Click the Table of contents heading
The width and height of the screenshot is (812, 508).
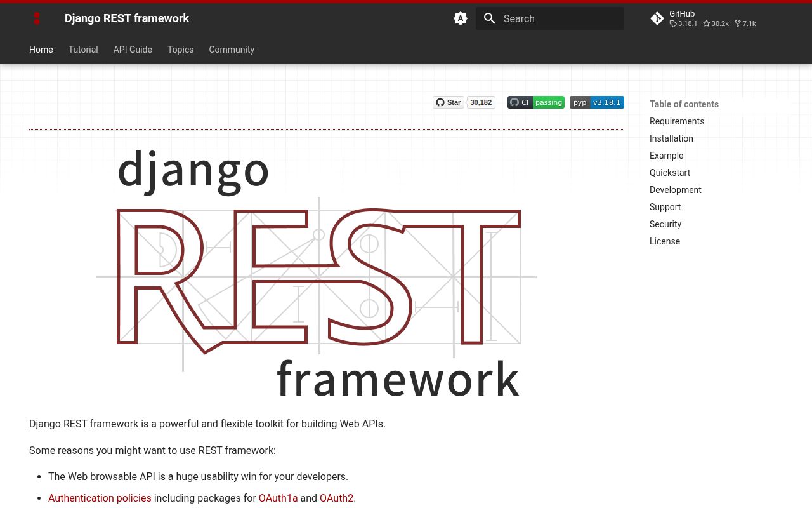(684, 104)
